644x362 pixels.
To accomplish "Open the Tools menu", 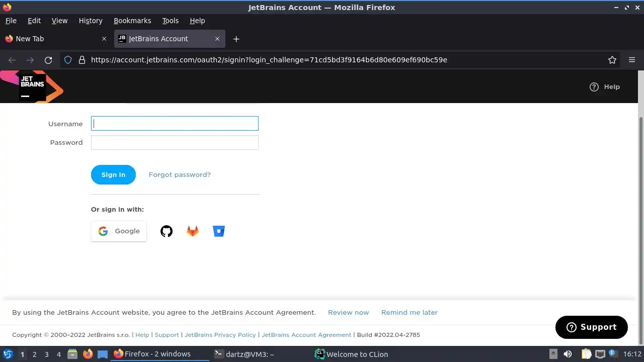I will [x=171, y=21].
